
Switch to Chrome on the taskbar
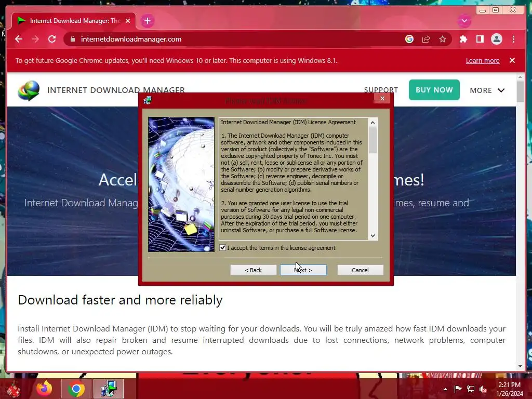76,389
